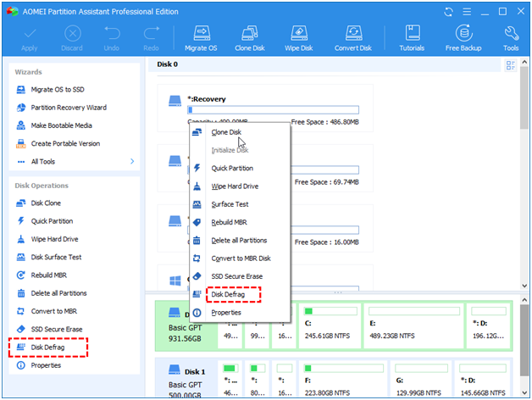The image size is (532, 400).
Task: Launch Convert Disk from the toolbar
Action: pyautogui.click(x=353, y=38)
